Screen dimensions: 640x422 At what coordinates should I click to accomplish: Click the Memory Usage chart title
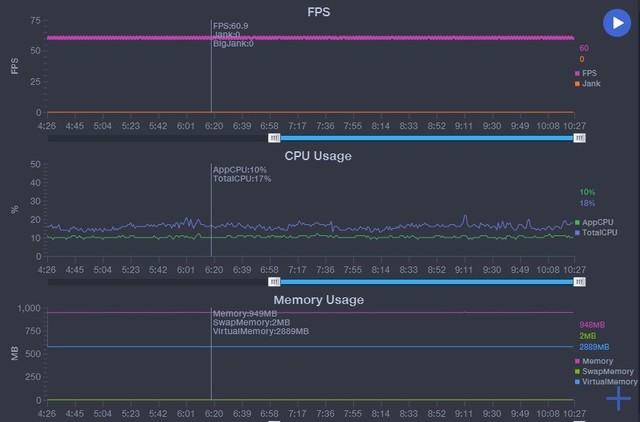[319, 300]
